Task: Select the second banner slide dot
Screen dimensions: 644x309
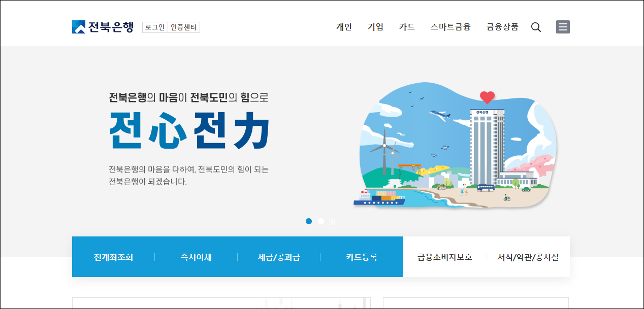Action: pyautogui.click(x=321, y=221)
